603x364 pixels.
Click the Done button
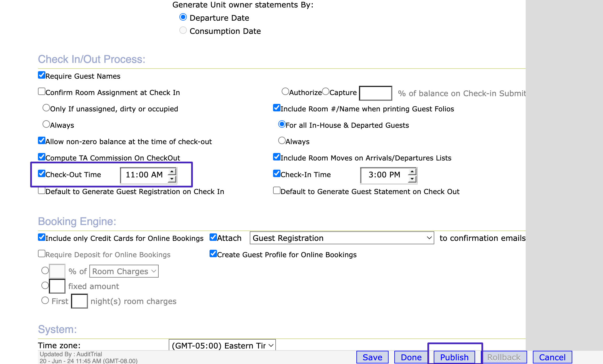pyautogui.click(x=411, y=357)
